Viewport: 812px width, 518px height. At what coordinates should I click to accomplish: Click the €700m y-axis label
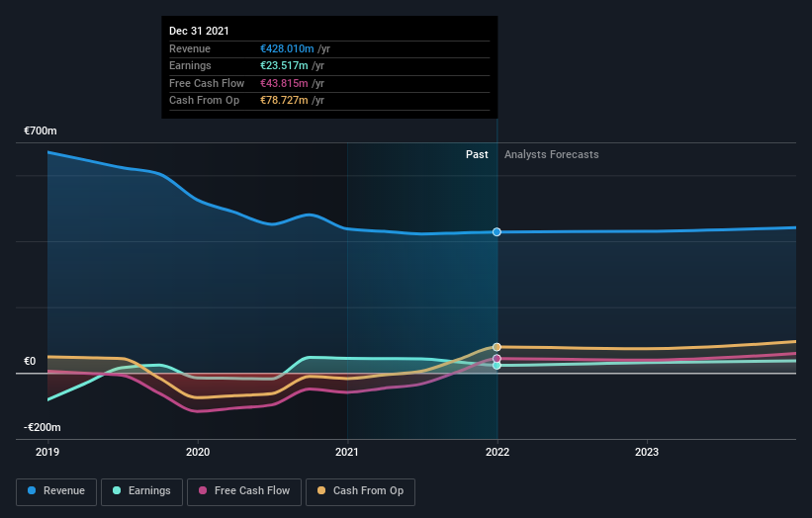(41, 130)
